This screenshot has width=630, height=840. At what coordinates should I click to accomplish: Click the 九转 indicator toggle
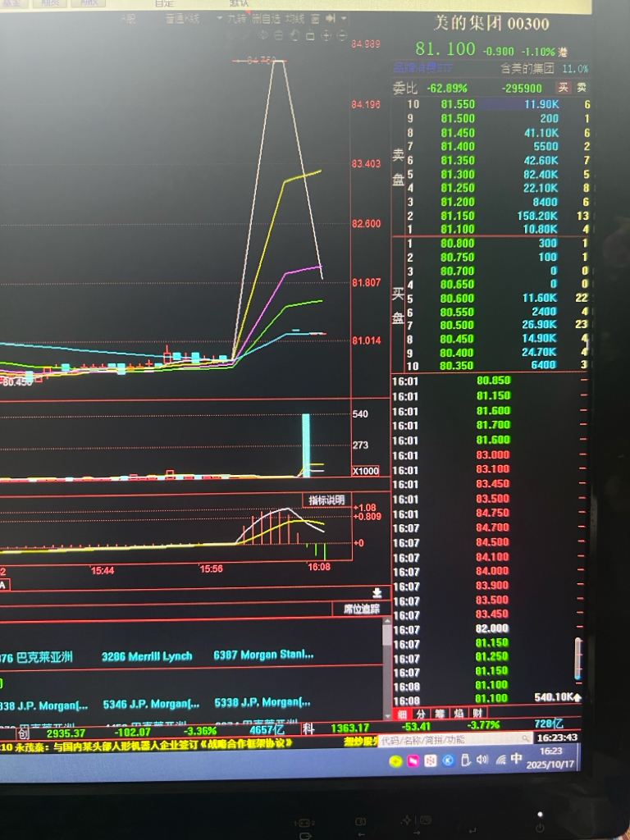(236, 20)
